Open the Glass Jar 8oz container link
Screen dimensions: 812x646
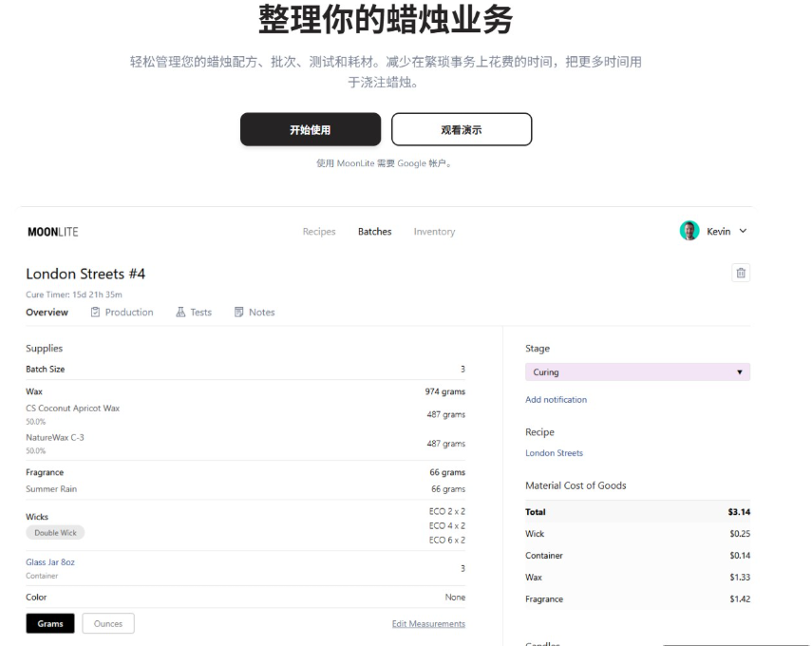coord(50,562)
